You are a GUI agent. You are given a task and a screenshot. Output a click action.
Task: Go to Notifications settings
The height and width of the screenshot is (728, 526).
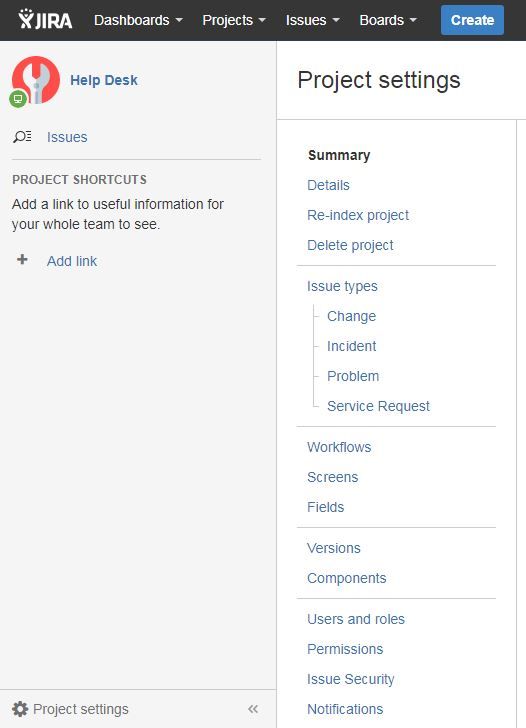(x=345, y=709)
